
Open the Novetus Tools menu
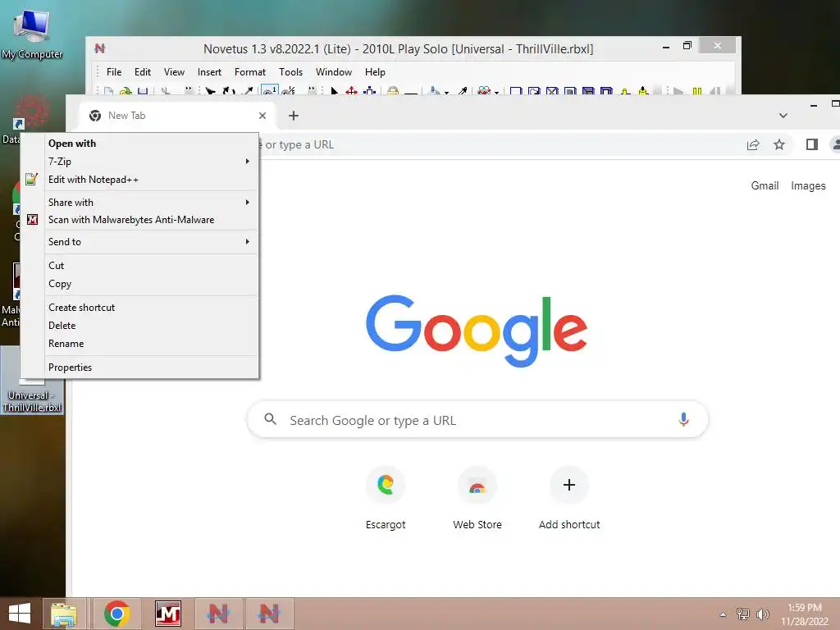pyautogui.click(x=290, y=72)
